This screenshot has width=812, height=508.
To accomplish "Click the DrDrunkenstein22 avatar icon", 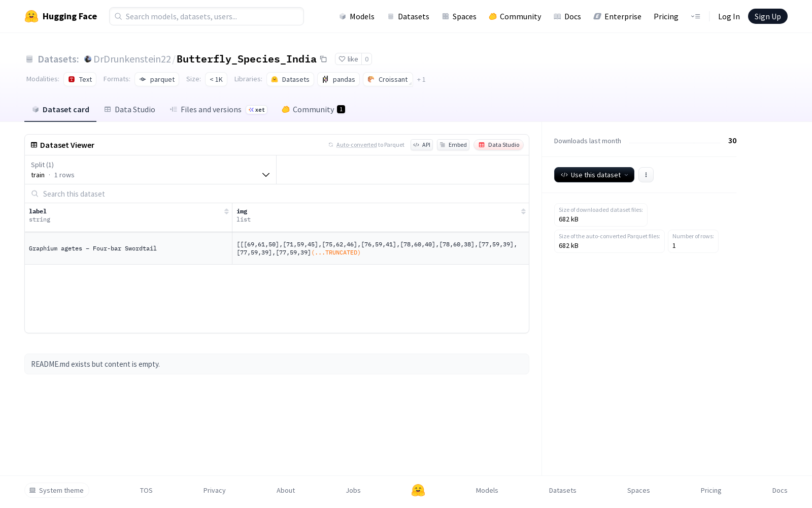I will 88,59.
